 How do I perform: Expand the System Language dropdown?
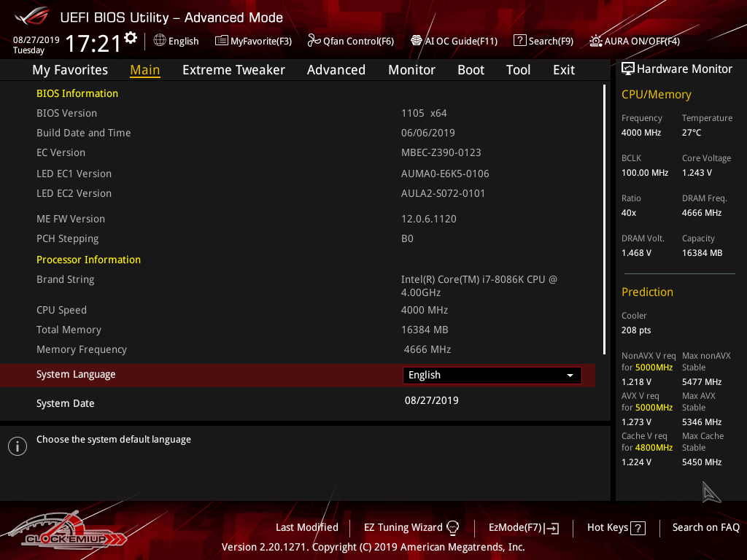coord(492,375)
